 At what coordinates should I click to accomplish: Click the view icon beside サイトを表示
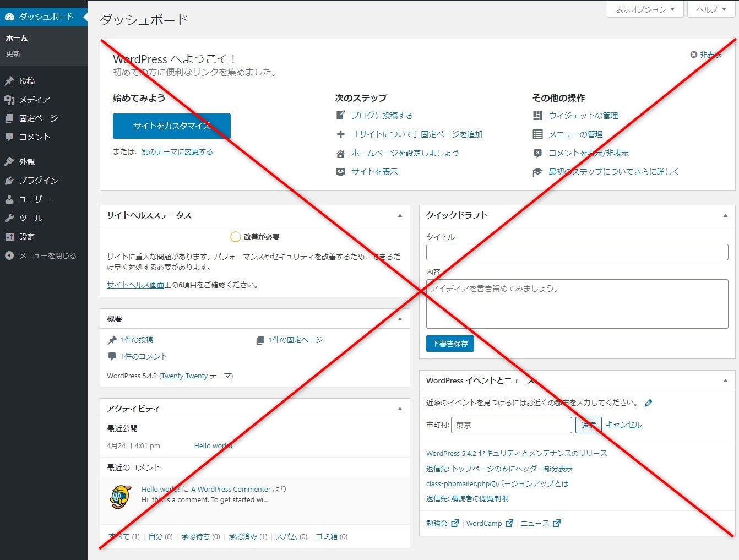[x=341, y=172]
